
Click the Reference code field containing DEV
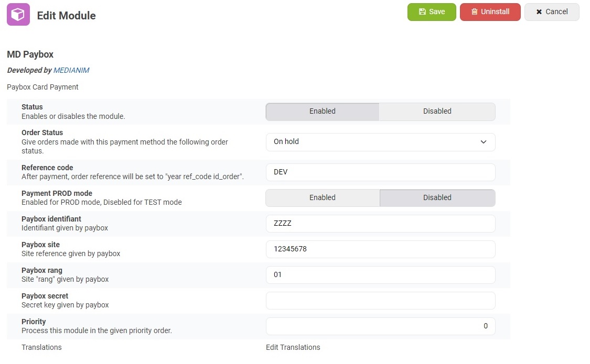click(x=380, y=172)
